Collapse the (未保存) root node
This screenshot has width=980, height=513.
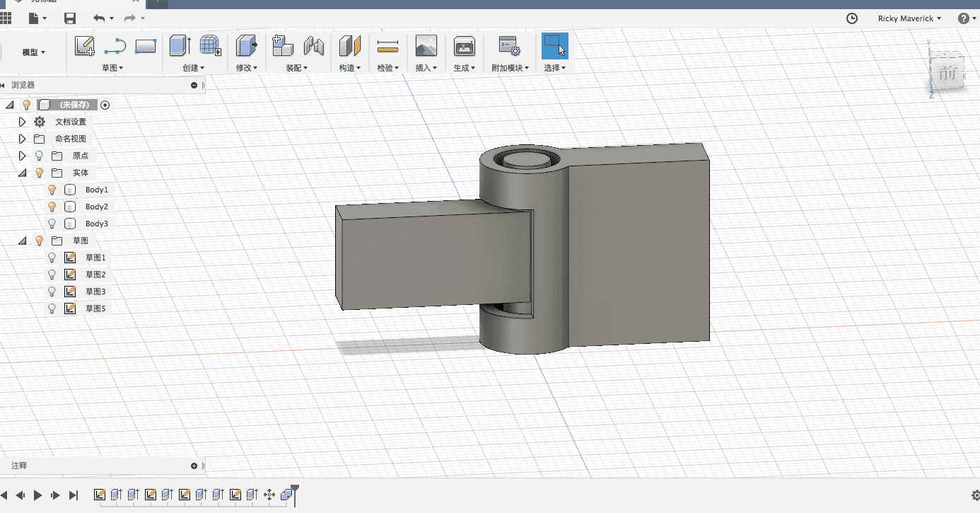click(x=9, y=105)
